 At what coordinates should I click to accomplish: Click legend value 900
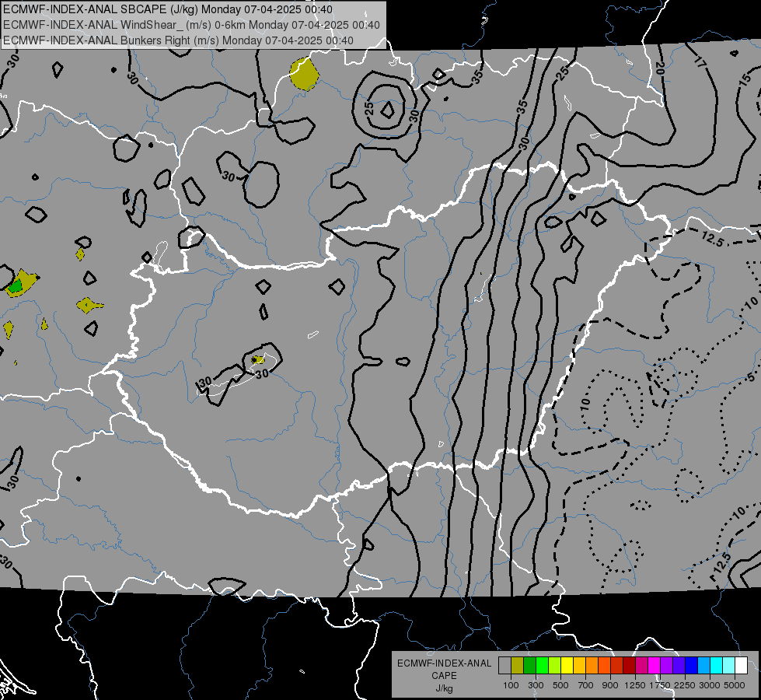pos(610,685)
